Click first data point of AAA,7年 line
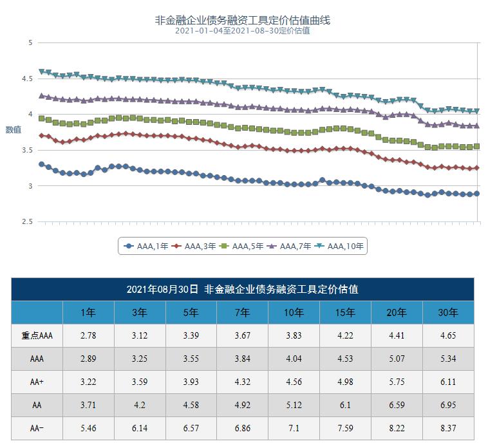The height and width of the screenshot is (448, 488). 42,96
